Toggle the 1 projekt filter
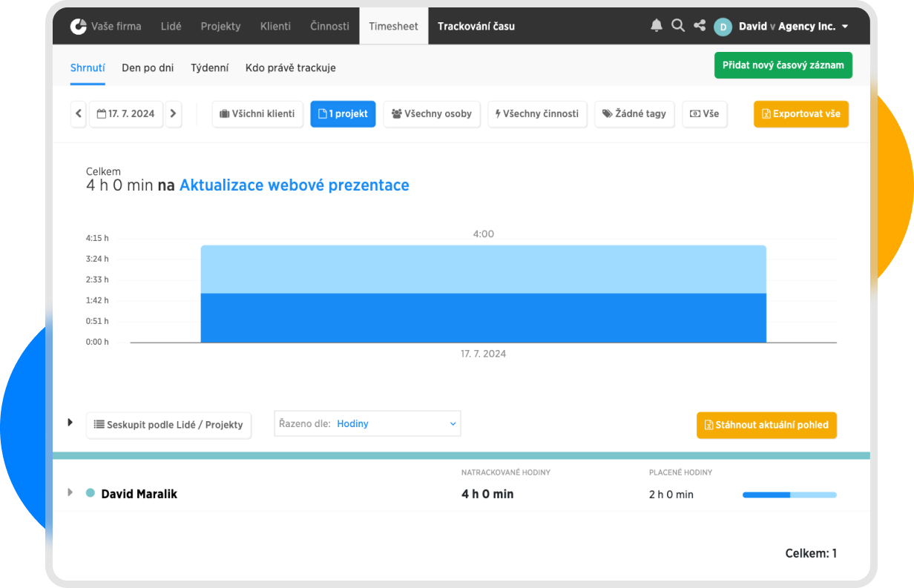This screenshot has height=588, width=914. tap(343, 114)
